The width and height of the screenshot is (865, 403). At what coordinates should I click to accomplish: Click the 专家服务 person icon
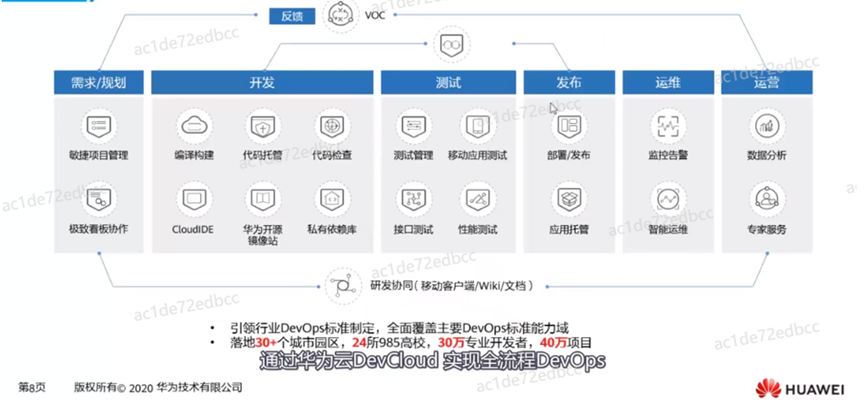767,200
